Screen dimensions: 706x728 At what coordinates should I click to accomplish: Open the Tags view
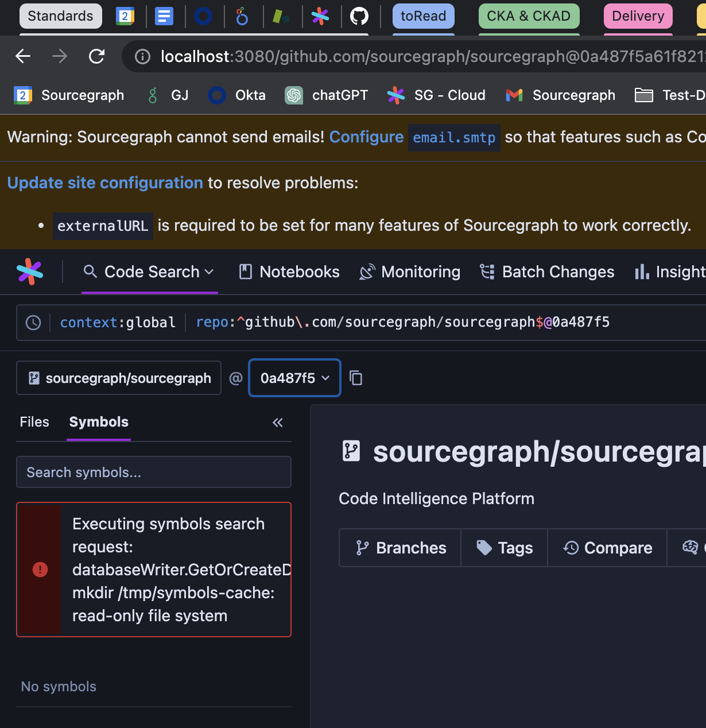[505, 548]
